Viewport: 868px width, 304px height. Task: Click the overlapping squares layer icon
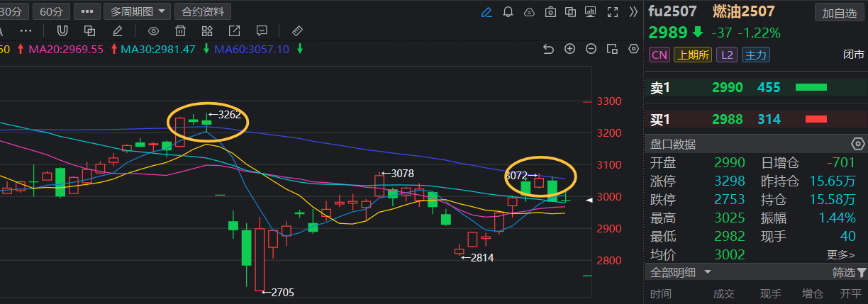(89, 30)
